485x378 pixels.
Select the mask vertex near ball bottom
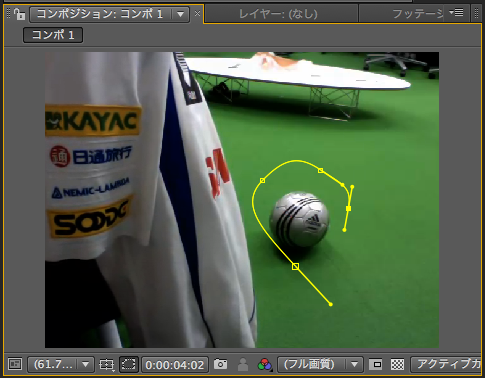point(295,266)
